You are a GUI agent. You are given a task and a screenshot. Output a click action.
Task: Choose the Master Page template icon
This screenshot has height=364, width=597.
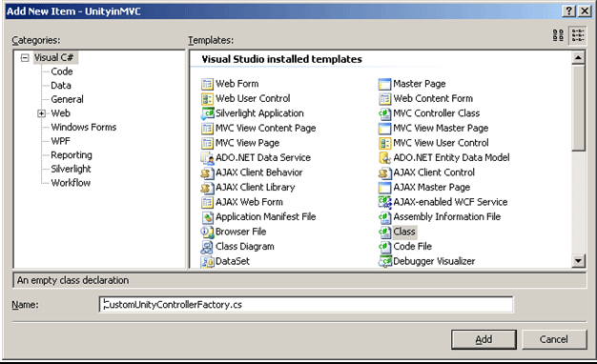point(384,84)
